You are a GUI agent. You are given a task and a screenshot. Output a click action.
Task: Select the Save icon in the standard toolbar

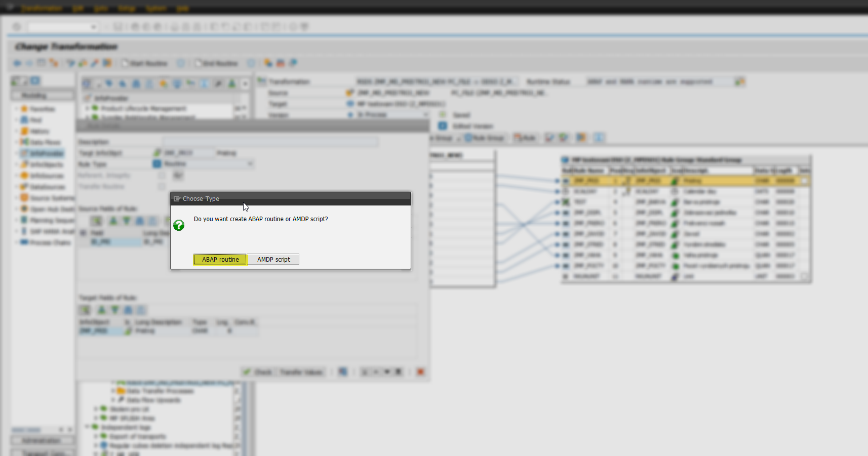[x=117, y=26]
